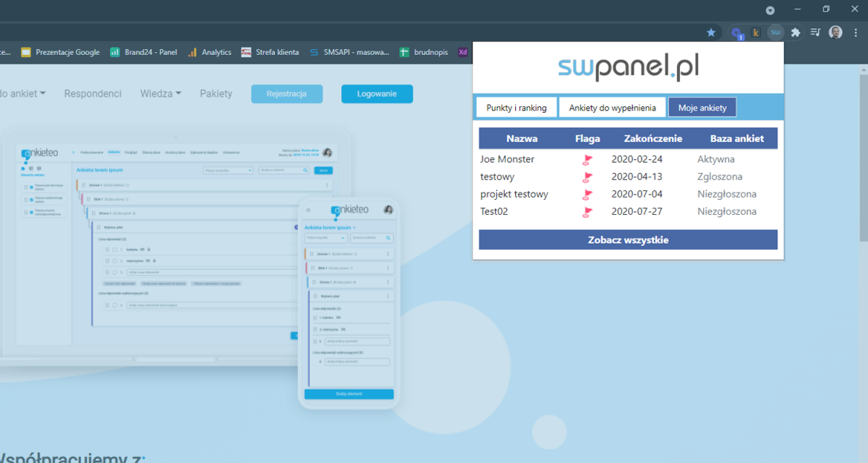
Task: Click the Logowanie button
Action: (377, 94)
